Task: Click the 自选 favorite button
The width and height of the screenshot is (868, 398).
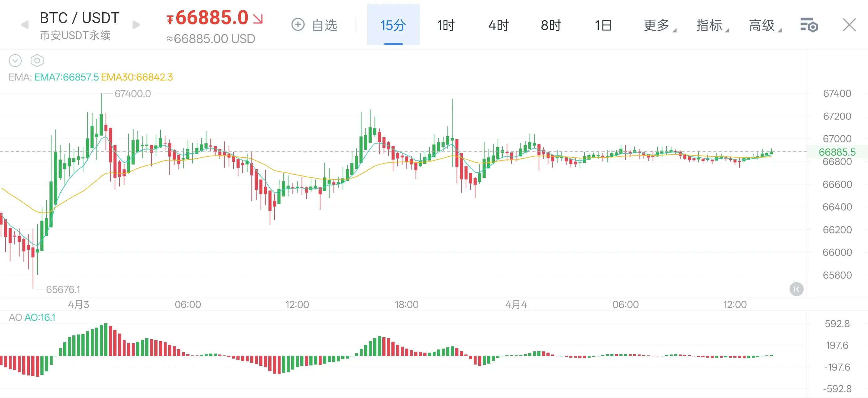Action: [324, 25]
